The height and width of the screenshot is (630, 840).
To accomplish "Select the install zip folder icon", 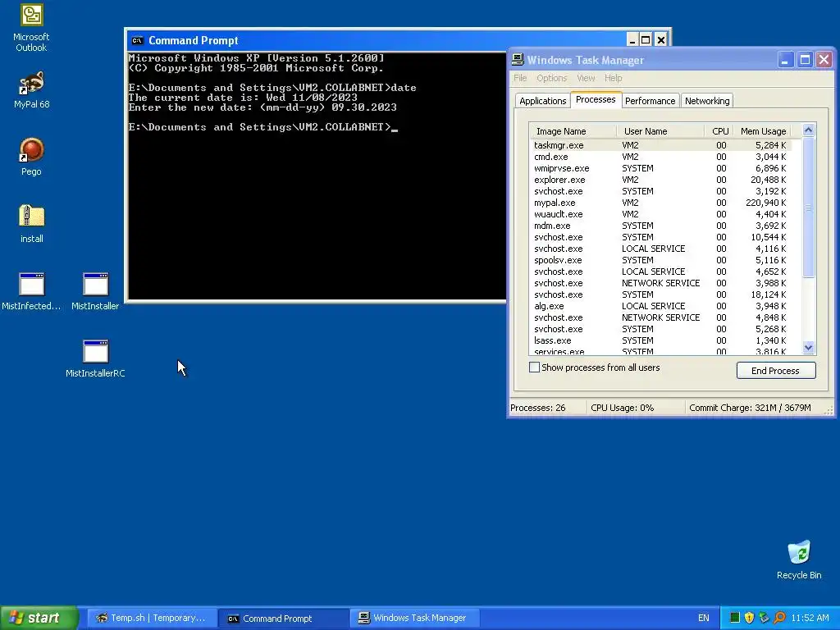I will 31,223.
